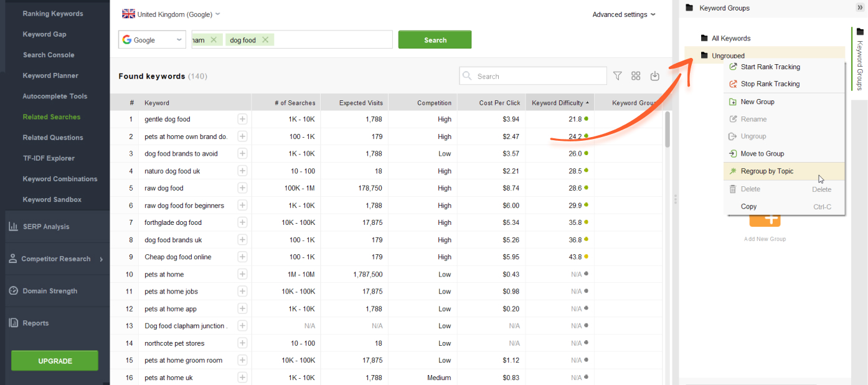Viewport: 868px width, 385px height.
Task: Add 'pets at home jobs' plus icon
Action: 242,292
